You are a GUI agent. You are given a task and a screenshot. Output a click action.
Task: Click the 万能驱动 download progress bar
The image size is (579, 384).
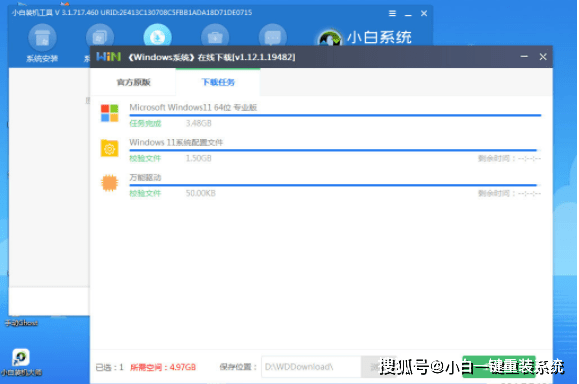point(335,185)
